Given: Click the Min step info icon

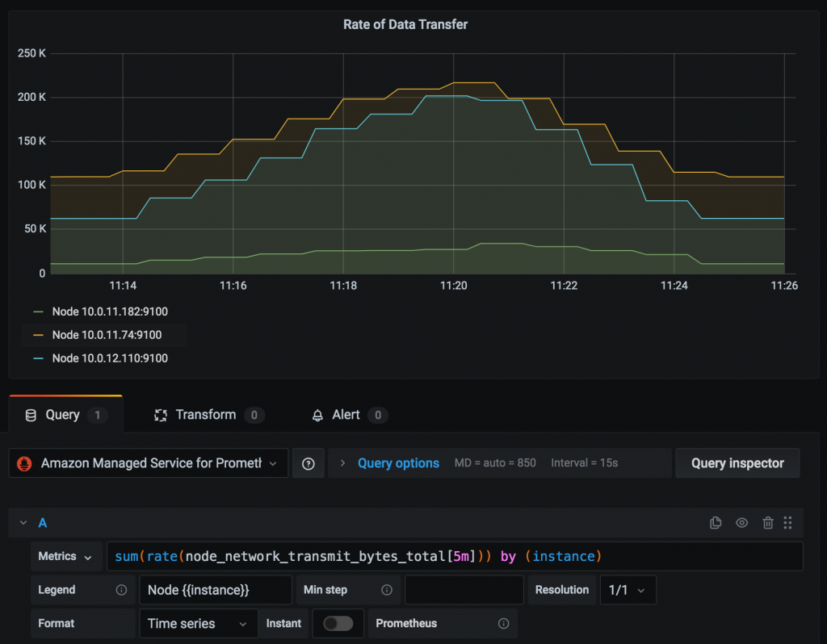Looking at the screenshot, I should click(386, 590).
